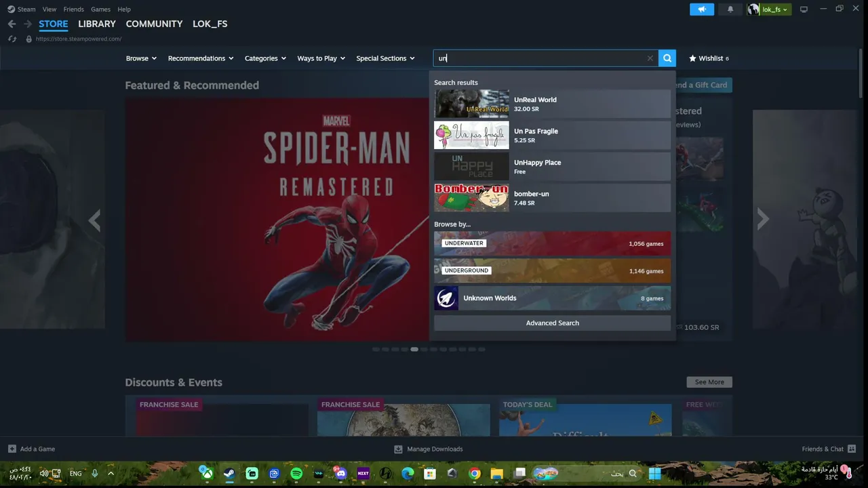Go forward using the Steam forward arrow
The image size is (868, 488).
coord(28,24)
